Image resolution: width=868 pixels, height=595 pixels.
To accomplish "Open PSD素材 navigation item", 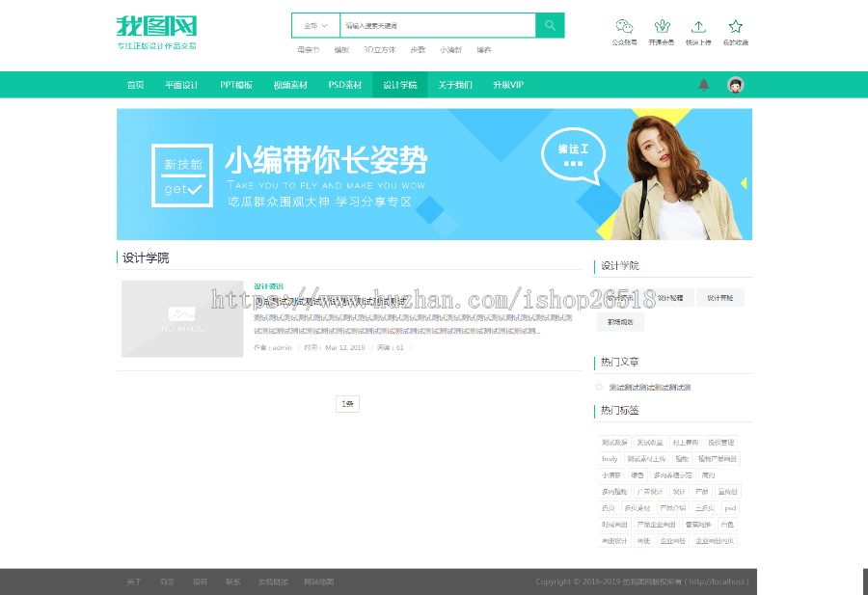I will click(x=345, y=85).
